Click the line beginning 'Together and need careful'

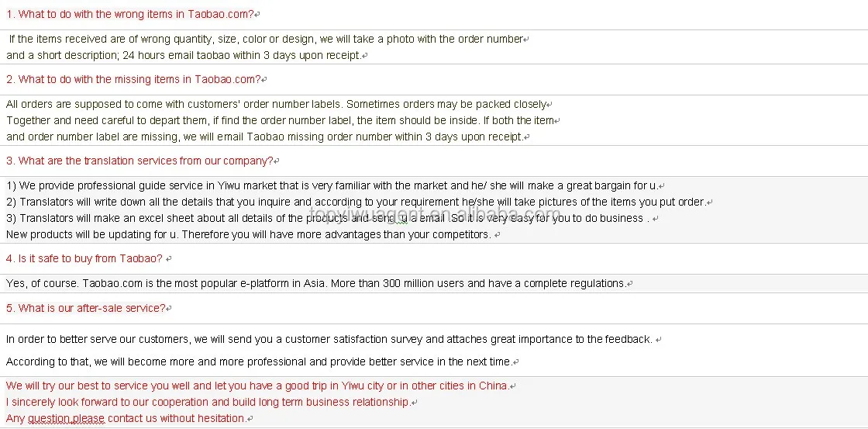280,120
